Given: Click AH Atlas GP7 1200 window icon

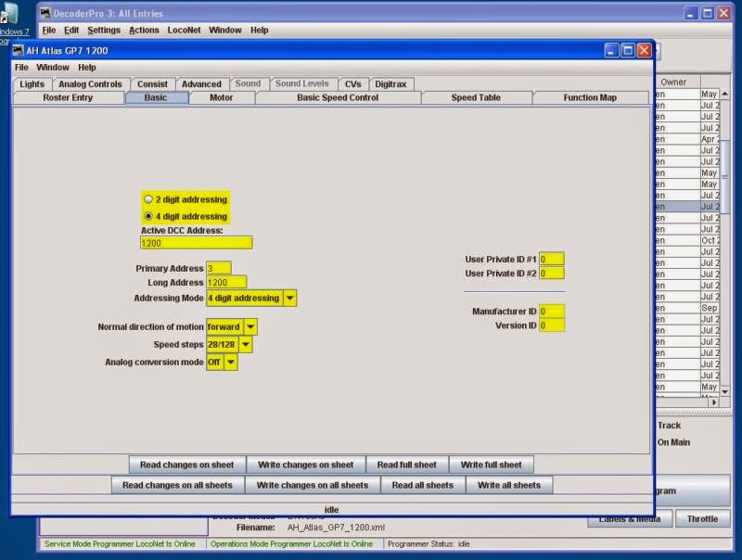Looking at the screenshot, I should (x=19, y=51).
